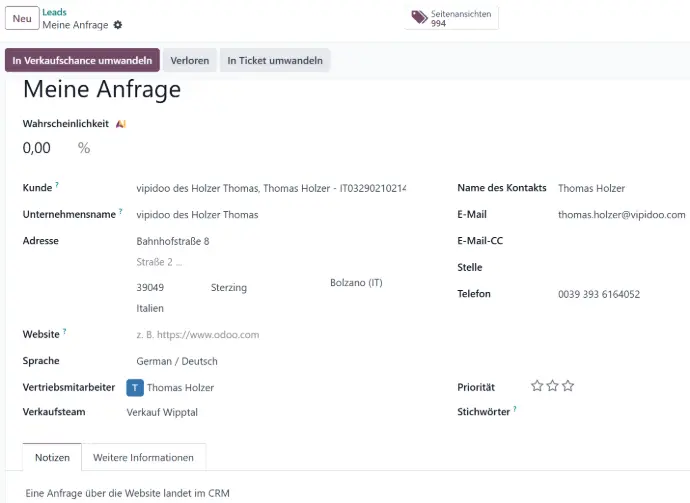
Task: Switch to the Notizen tab
Action: (x=52, y=458)
